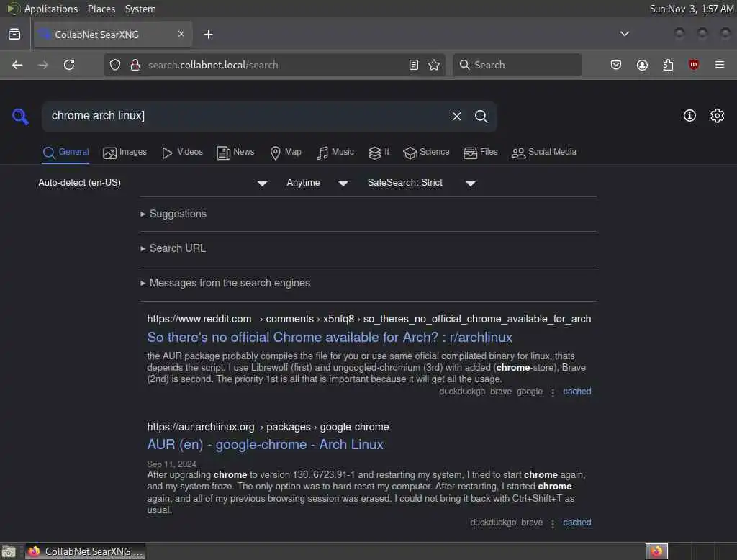The width and height of the screenshot is (737, 560).
Task: Switch to Files category
Action: pyautogui.click(x=480, y=153)
